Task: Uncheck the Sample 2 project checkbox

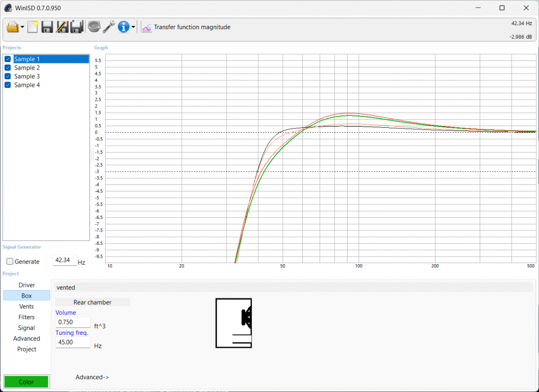Action: 8,68
